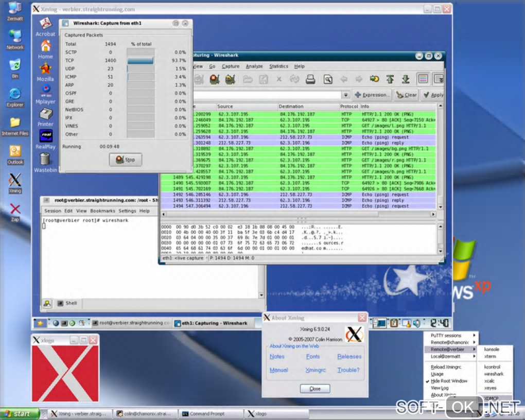Open the Wastebin desktop icon

coord(45,163)
